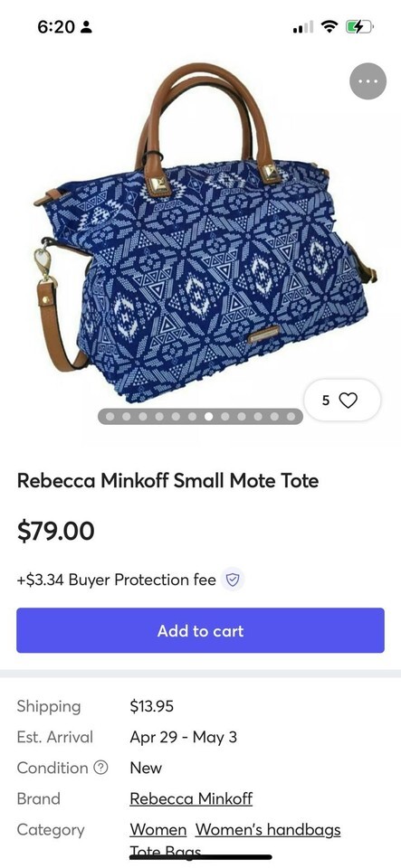
Task: Tap the +$3.34 Buyer Protection fee text
Action: click(116, 580)
